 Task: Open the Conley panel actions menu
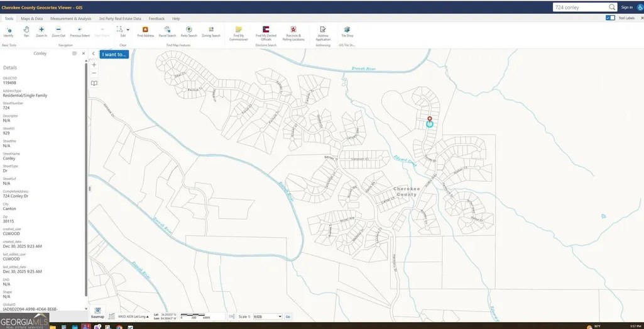click(x=74, y=53)
